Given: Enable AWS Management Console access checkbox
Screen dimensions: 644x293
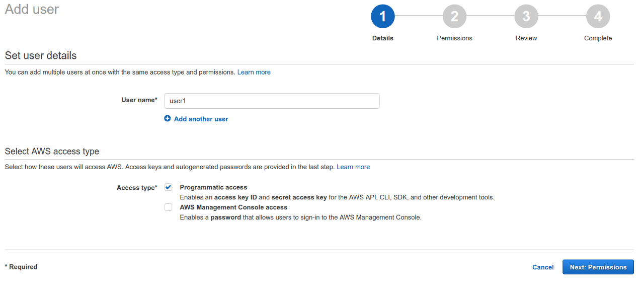Looking at the screenshot, I should coord(168,207).
